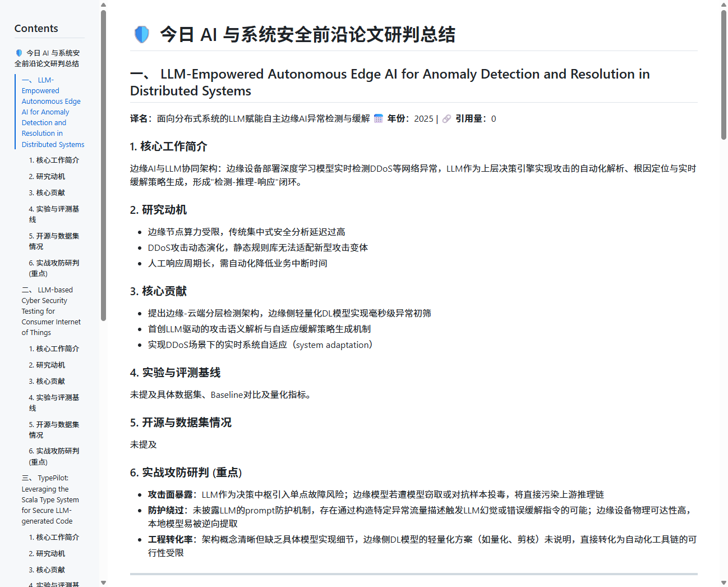
Task: Click the up arrow on the sidebar scrollbar
Action: pos(103,4)
